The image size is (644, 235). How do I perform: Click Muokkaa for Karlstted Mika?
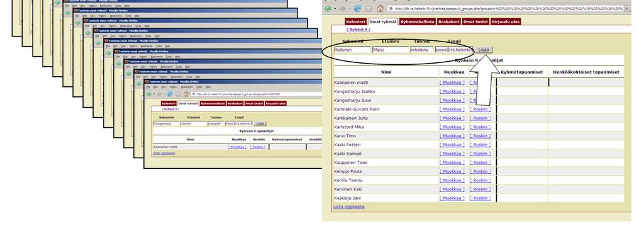click(x=452, y=127)
